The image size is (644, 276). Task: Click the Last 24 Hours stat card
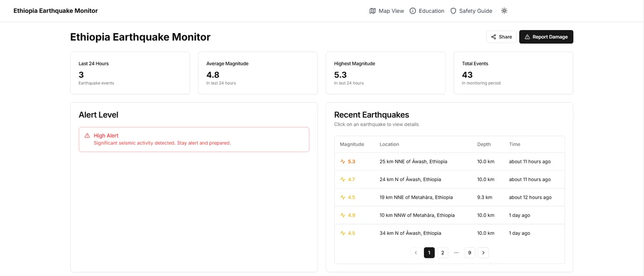pos(130,73)
